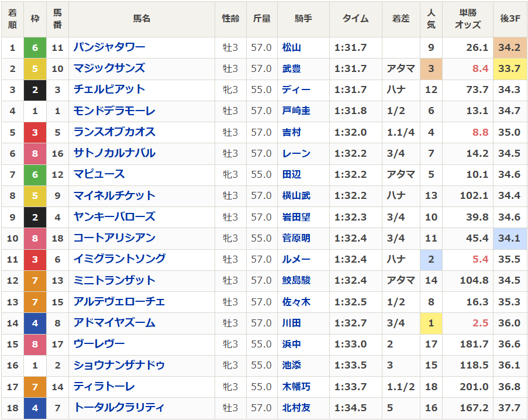Click the 単勝オッズ column header

[468, 19]
